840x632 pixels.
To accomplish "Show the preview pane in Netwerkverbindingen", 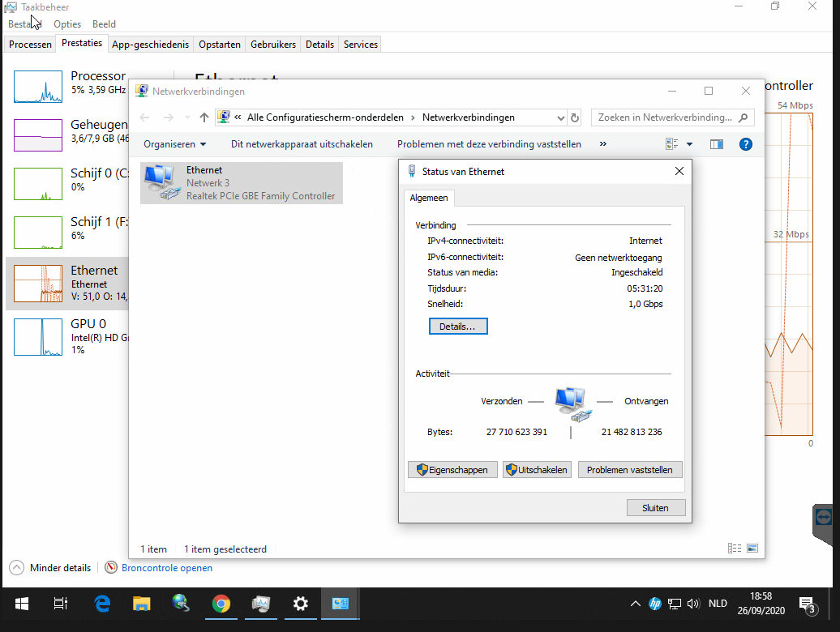I will [717, 144].
